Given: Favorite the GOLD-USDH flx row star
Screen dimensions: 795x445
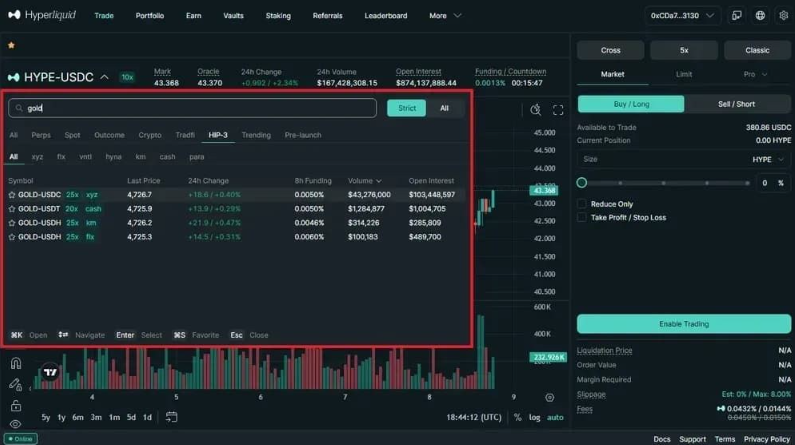Looking at the screenshot, I should click(12, 237).
